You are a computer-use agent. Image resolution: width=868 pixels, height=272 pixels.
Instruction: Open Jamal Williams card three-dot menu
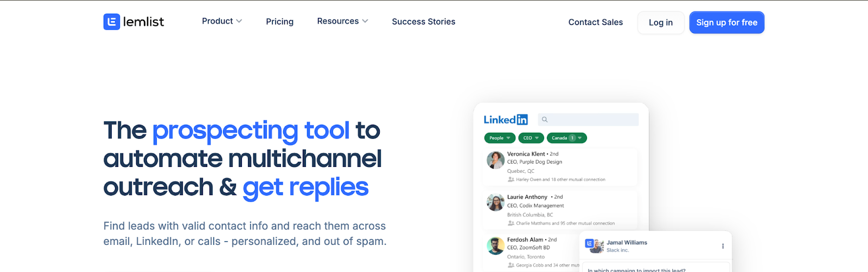(x=723, y=246)
